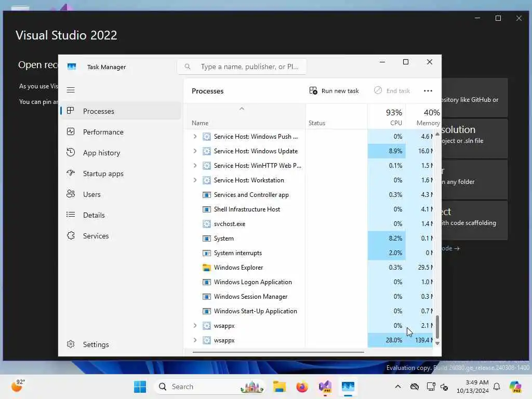Screen dimensions: 532x399
Task: Select the Services and Controller app row
Action: pos(309,195)
